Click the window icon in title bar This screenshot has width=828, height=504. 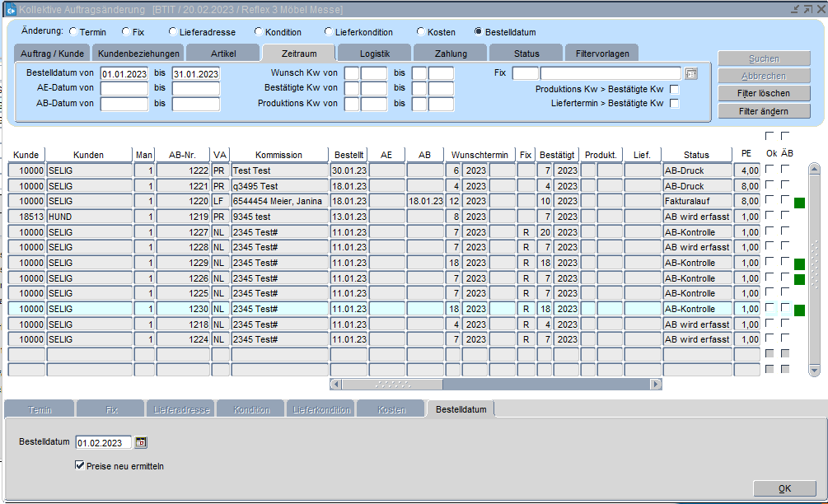11,9
